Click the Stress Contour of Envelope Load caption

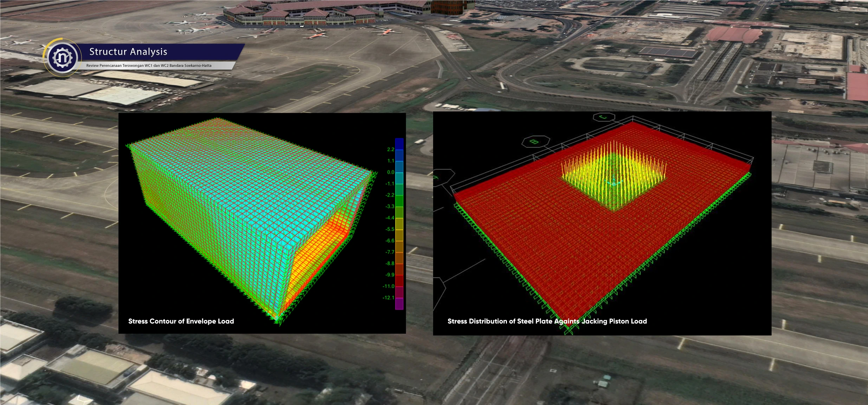181,321
